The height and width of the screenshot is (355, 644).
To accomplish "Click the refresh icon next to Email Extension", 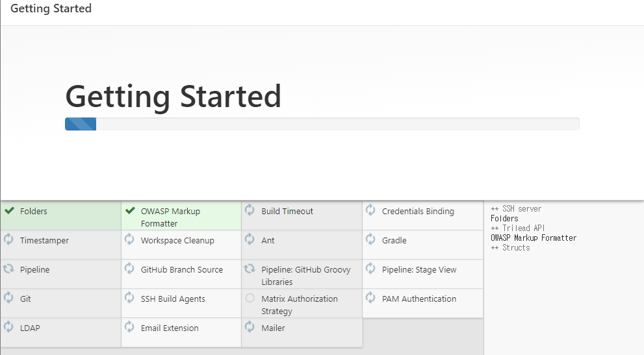I will click(129, 327).
